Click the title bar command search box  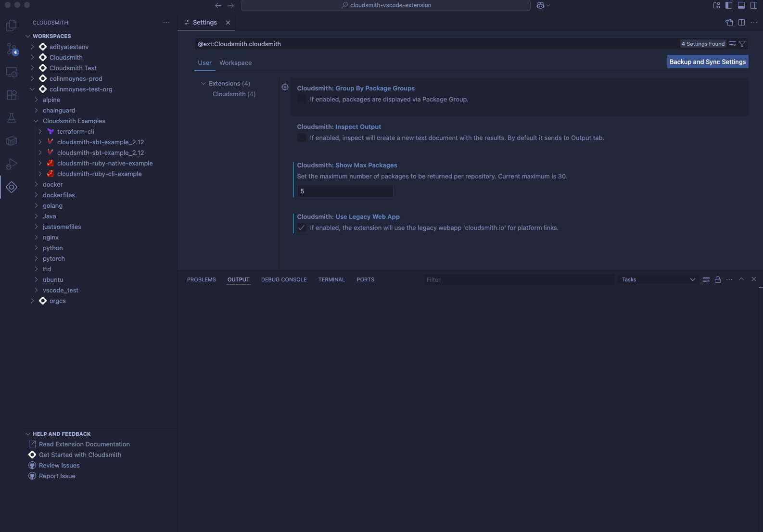385,5
